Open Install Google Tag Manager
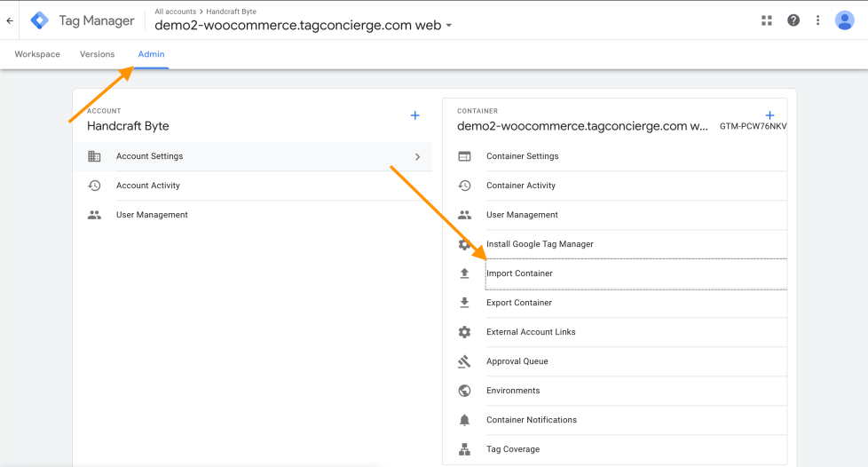This screenshot has height=467, width=868. point(540,244)
